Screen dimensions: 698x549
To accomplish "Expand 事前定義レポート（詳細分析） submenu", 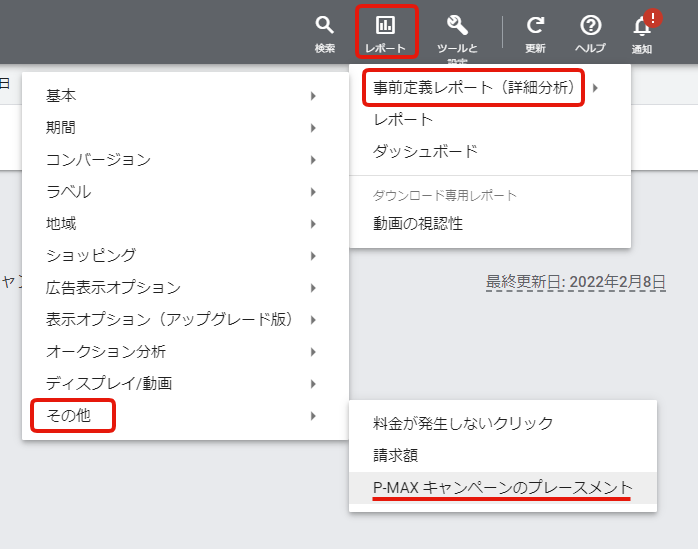I will click(x=474, y=88).
